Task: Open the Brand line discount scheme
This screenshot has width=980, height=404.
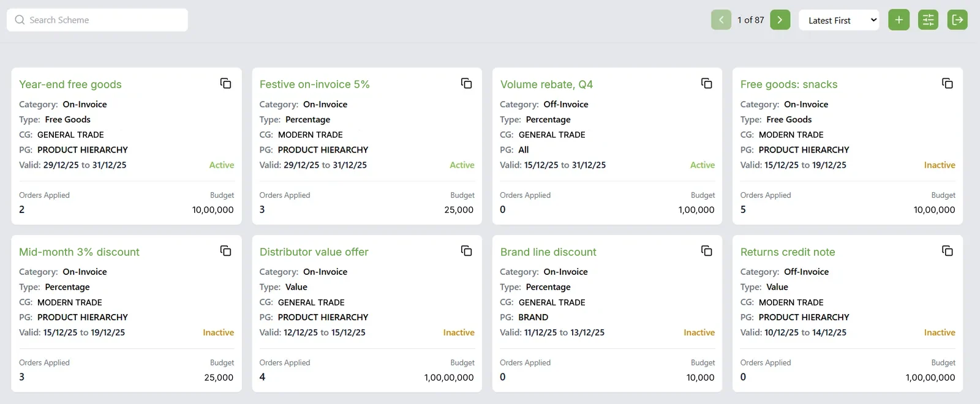Action: pos(548,252)
